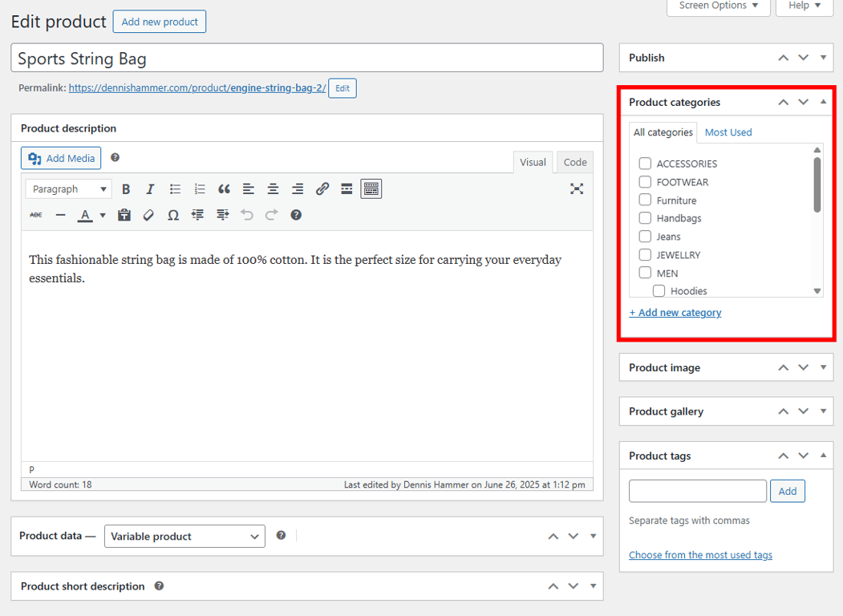This screenshot has height=616, width=843.
Task: Toggle bold formatting in the editor
Action: (x=126, y=188)
